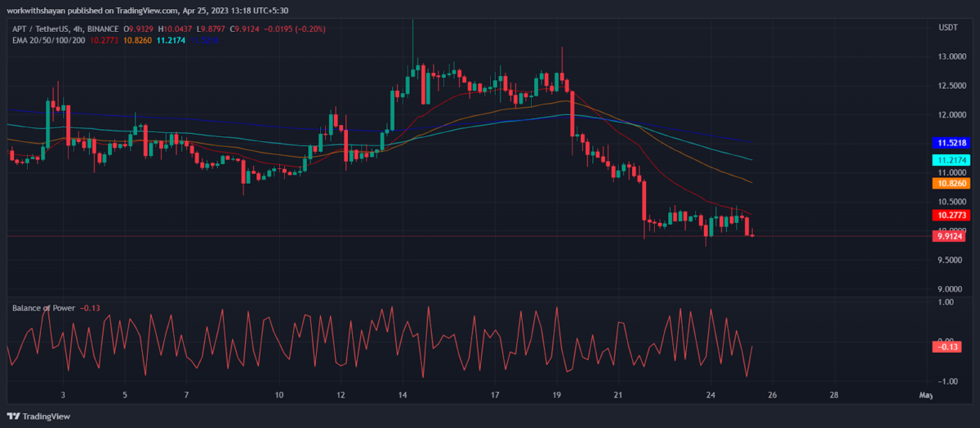Click the 13.0000 level on price axis
Screen dimensions: 980x428
tap(949, 57)
